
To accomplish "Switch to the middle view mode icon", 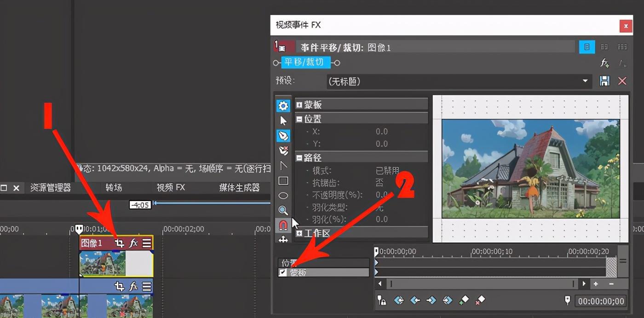I will point(604,47).
